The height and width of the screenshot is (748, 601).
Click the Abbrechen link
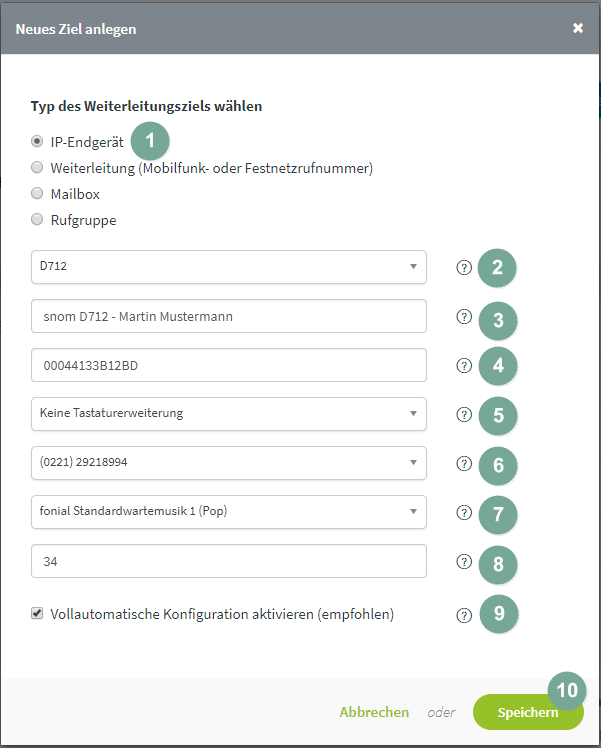374,712
